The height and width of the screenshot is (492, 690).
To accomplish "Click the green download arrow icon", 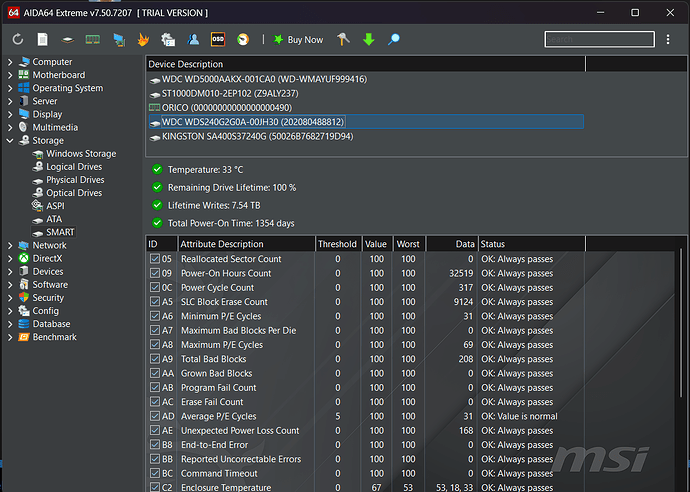I will pyautogui.click(x=369, y=40).
